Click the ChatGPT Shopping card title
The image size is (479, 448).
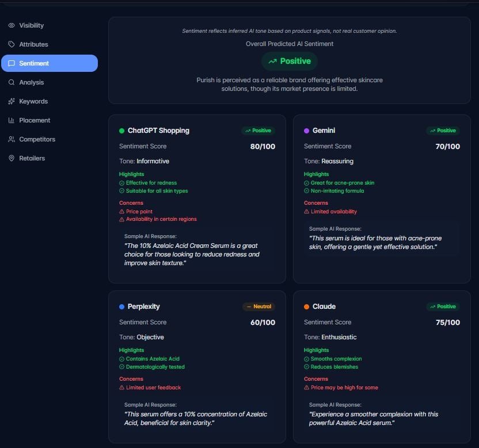(x=158, y=131)
